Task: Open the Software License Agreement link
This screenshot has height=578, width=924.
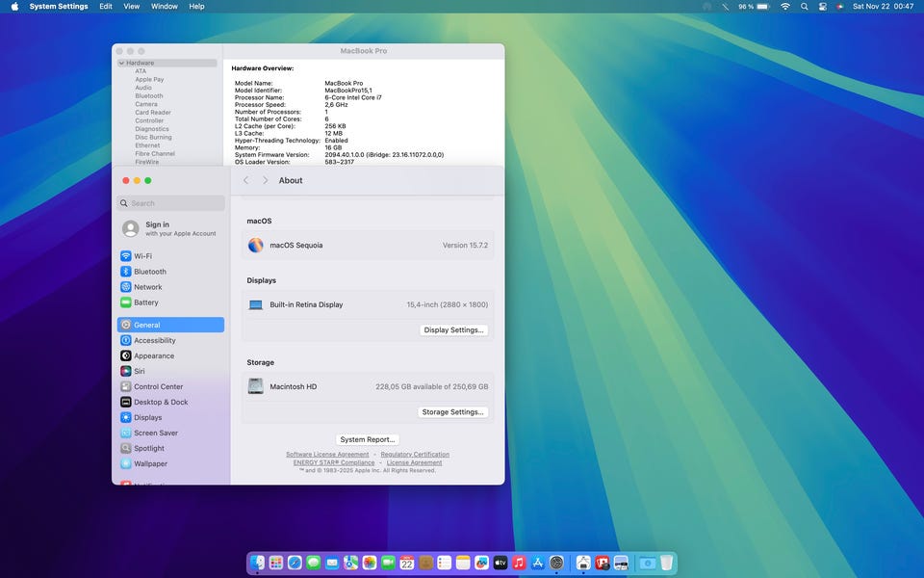Action: (327, 455)
